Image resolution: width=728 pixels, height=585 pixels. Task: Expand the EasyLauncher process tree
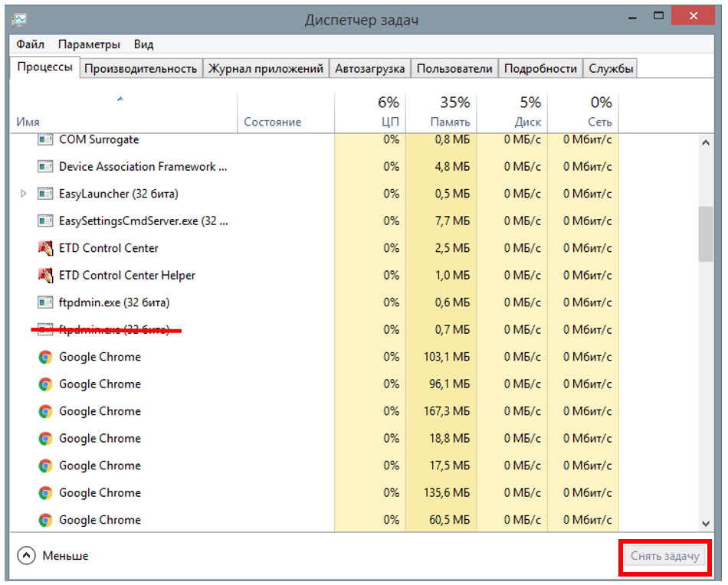point(23,194)
